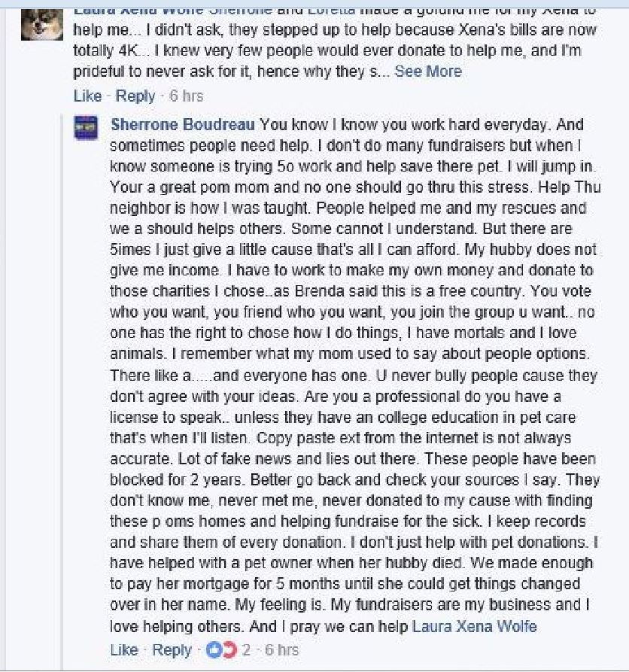The height and width of the screenshot is (672, 629).
Task: Click the blue thumbs-up reaction icon
Action: click(214, 650)
